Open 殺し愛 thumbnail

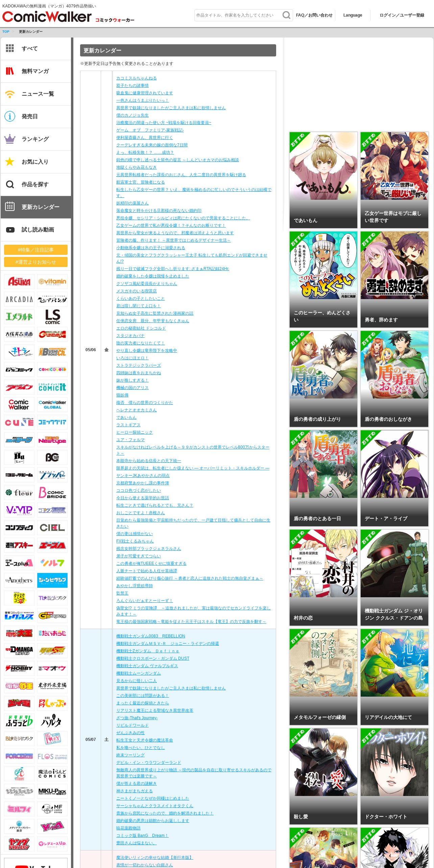click(323, 776)
